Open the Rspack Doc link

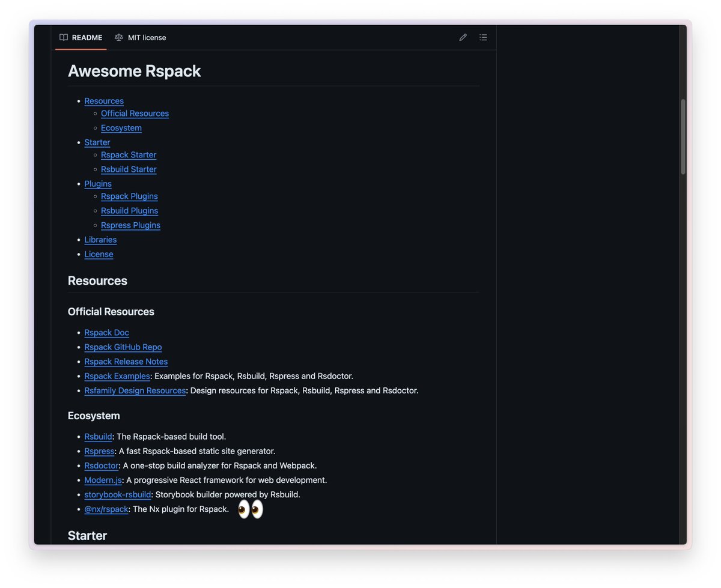coord(106,333)
